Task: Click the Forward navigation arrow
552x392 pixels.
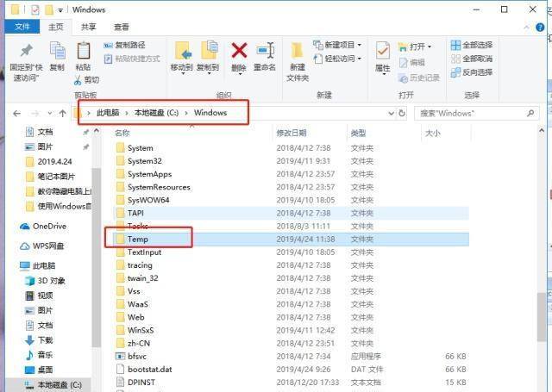Action: (x=35, y=113)
